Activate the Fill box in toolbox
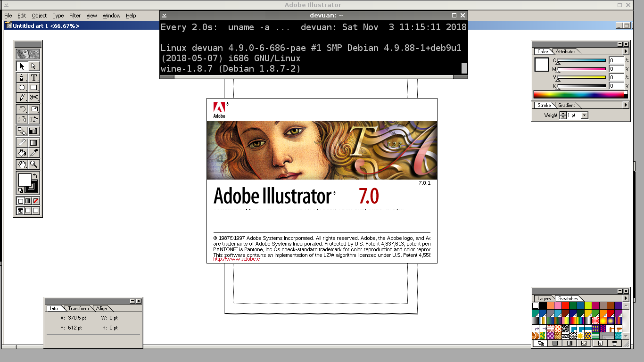The height and width of the screenshot is (362, 644). [25, 180]
